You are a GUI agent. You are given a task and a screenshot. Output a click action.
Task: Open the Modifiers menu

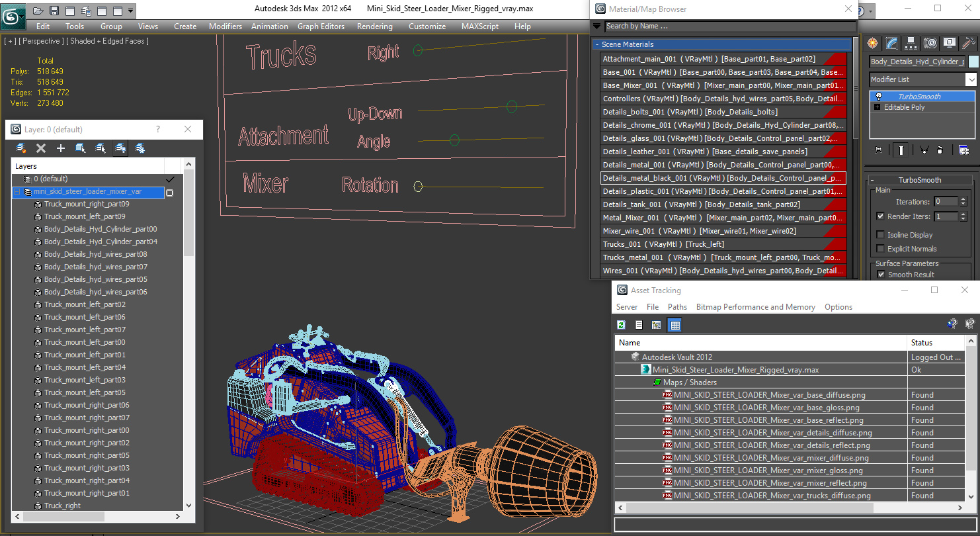click(x=225, y=26)
